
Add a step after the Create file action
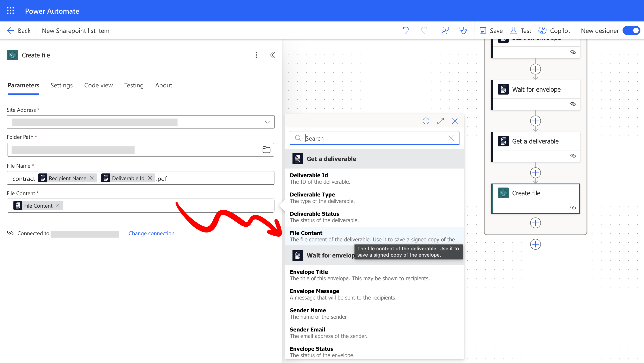coord(535,223)
